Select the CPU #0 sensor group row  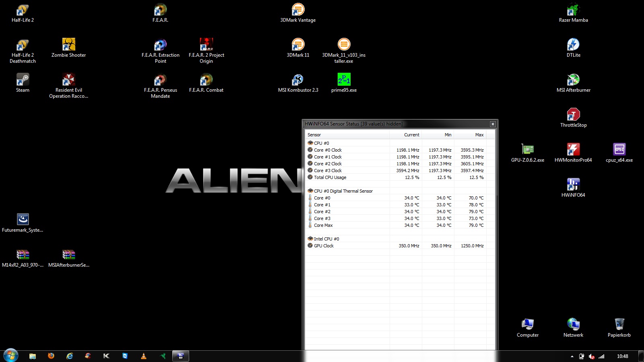[400, 143]
